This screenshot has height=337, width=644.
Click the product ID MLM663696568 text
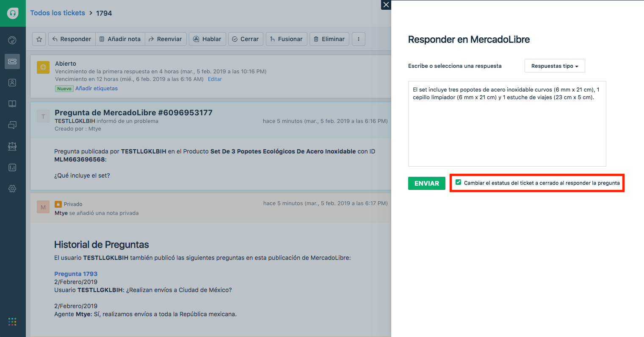[x=80, y=159]
